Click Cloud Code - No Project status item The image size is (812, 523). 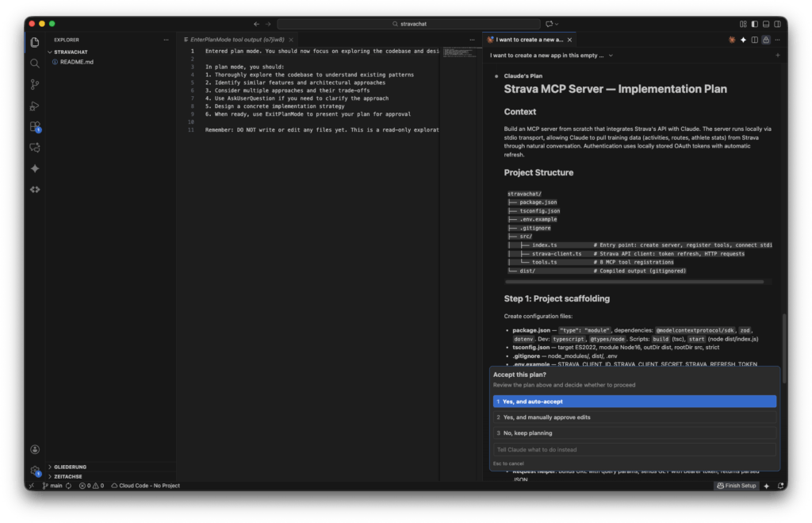146,486
